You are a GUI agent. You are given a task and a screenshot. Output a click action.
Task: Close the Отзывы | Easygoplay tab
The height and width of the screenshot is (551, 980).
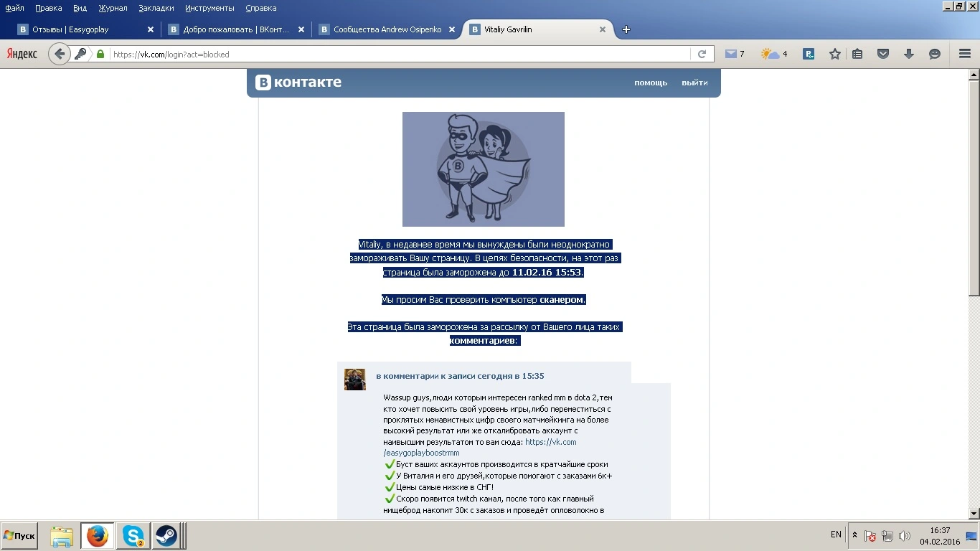click(x=151, y=29)
